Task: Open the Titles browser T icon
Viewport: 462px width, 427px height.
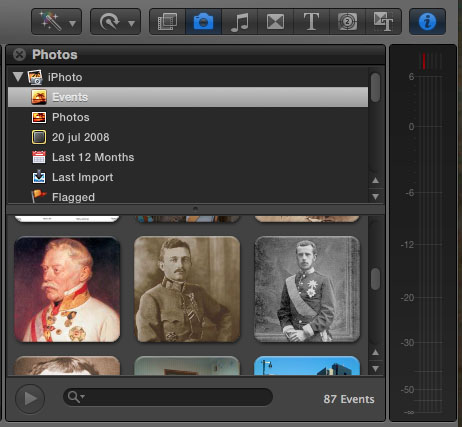Action: pos(311,22)
